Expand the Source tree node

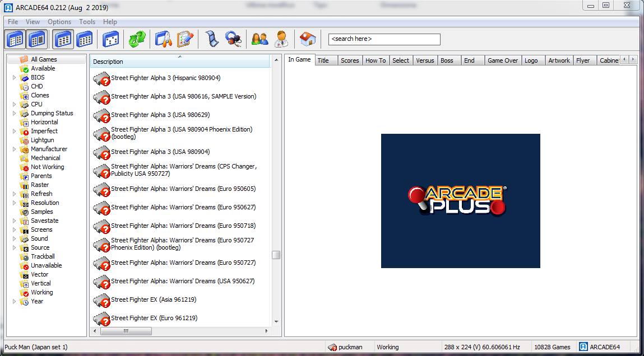tap(15, 248)
